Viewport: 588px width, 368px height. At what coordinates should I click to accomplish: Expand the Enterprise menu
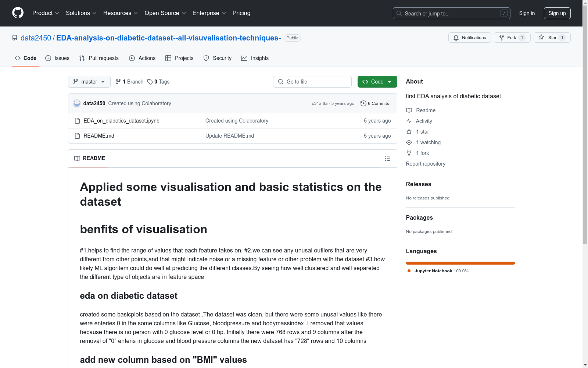click(209, 13)
